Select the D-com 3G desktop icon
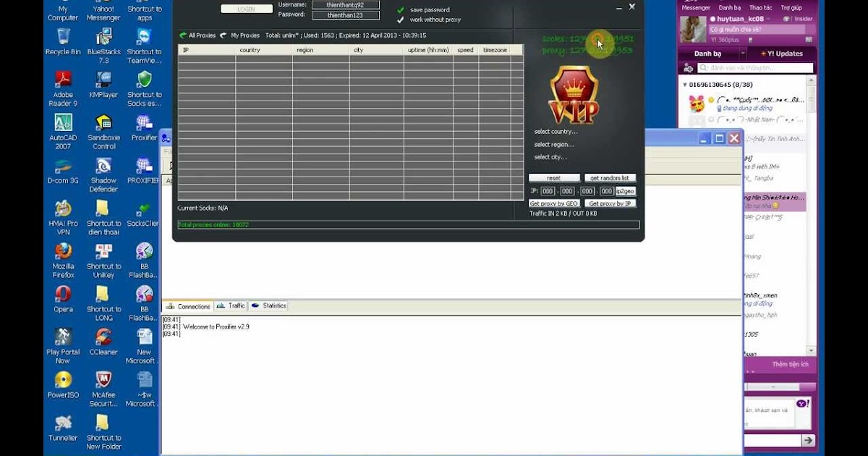This screenshot has height=456, width=868. click(63, 171)
